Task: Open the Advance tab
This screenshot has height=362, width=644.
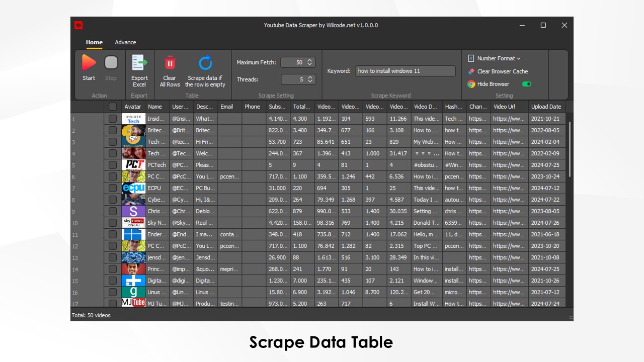Action: click(125, 42)
